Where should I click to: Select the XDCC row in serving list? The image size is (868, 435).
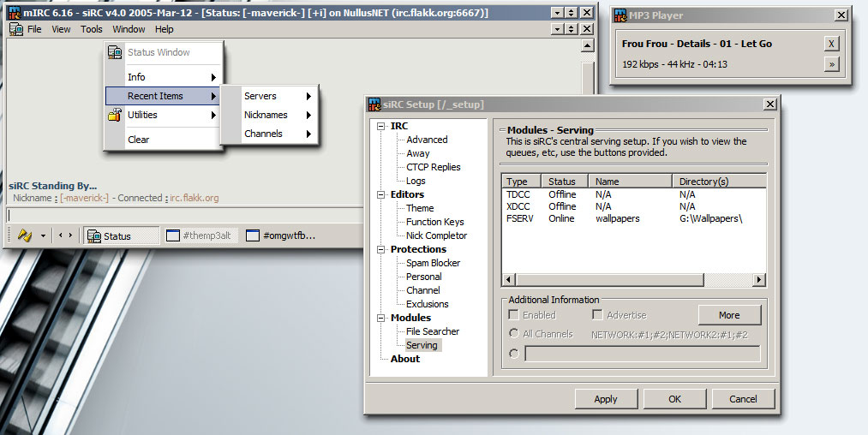(634, 206)
